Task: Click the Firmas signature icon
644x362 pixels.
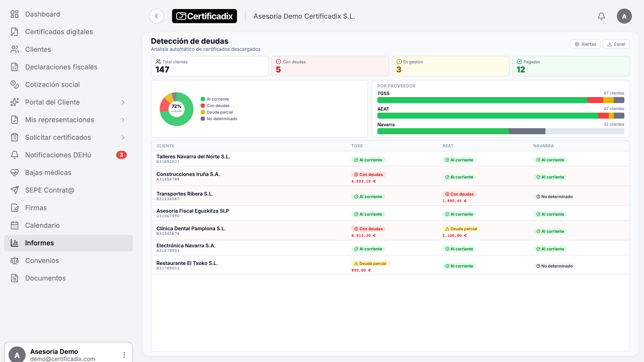Action: tap(15, 208)
